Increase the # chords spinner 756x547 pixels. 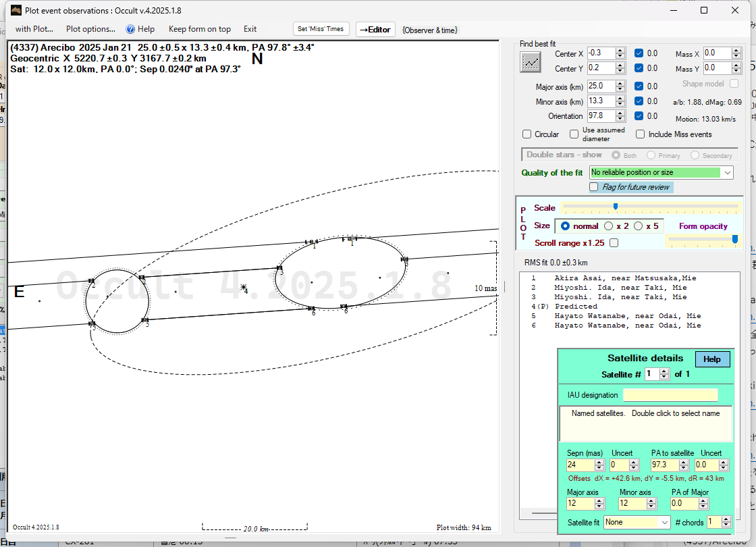(726, 519)
